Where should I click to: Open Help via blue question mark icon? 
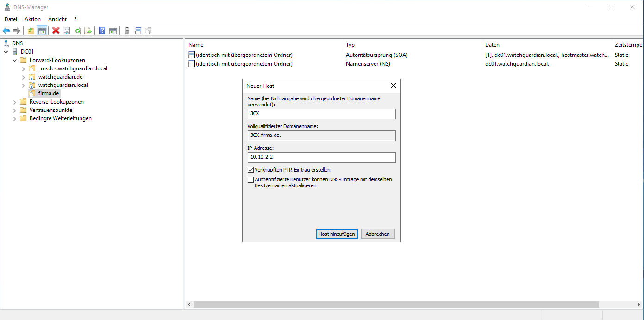102,31
